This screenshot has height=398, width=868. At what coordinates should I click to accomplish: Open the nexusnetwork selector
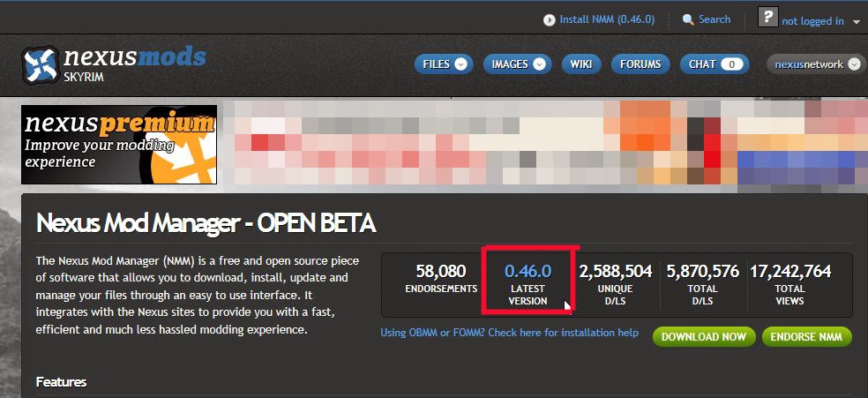816,64
